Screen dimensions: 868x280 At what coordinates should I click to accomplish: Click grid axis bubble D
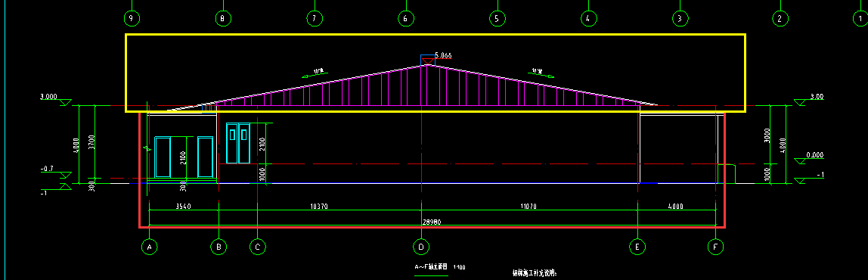(422, 246)
